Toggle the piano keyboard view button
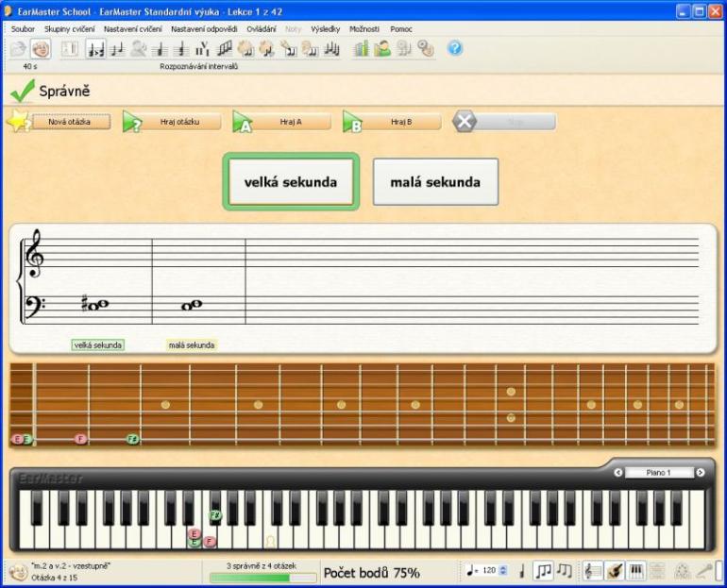 tap(635, 571)
